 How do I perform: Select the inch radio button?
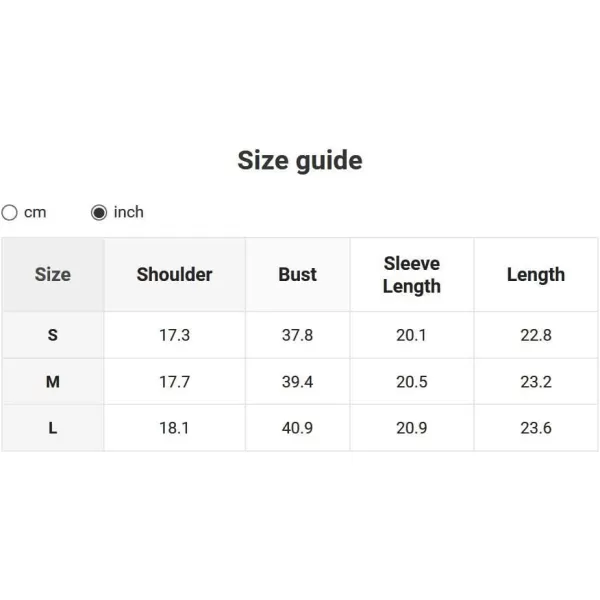[99, 212]
